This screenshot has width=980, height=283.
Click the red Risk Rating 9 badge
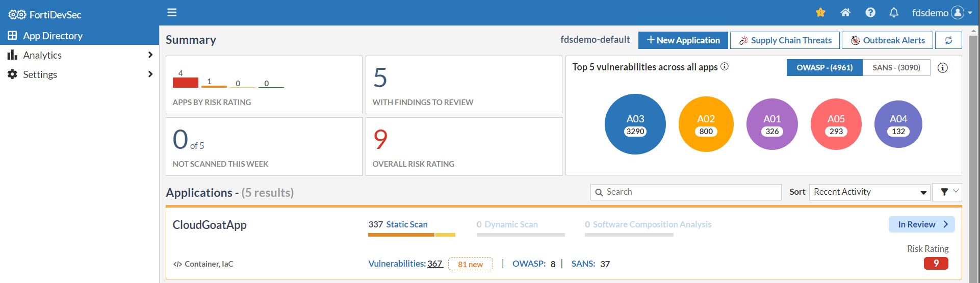936,263
